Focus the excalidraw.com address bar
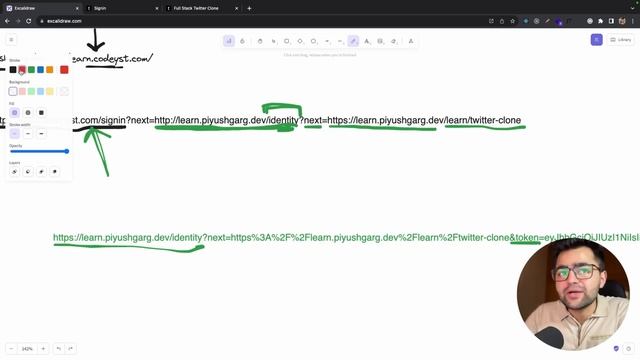The height and width of the screenshot is (360, 640). [261, 21]
